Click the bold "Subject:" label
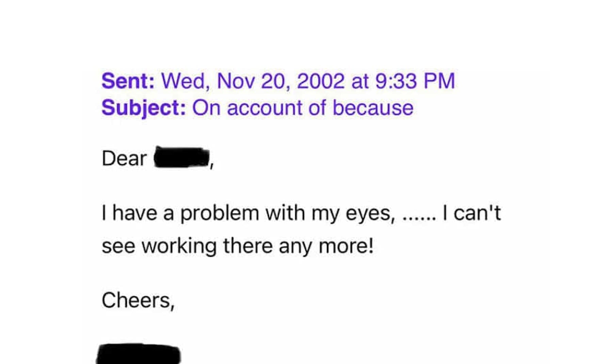Viewport: 603px width, 364px height. point(144,108)
